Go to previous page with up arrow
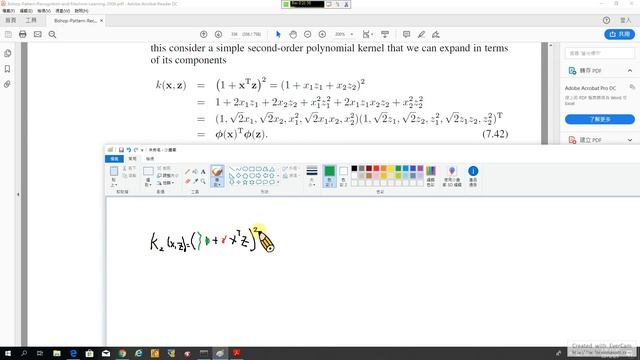Image resolution: width=640 pixels, height=360 pixels. (x=203, y=34)
